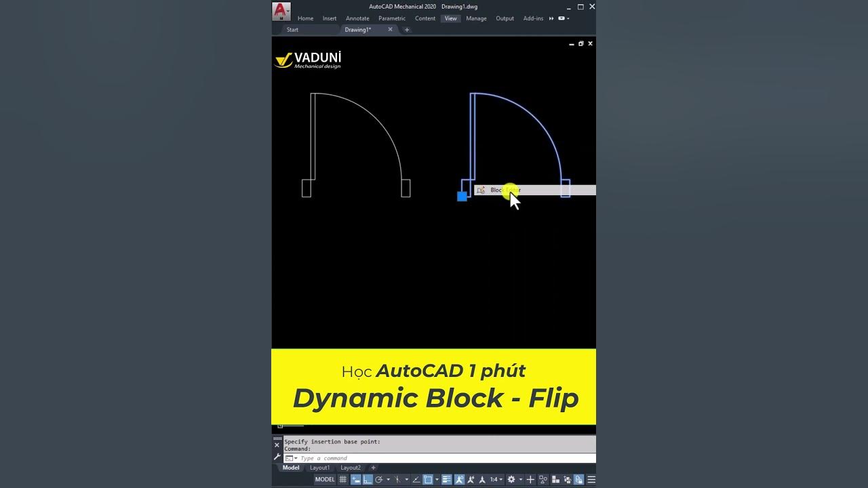The height and width of the screenshot is (488, 868).
Task: Click the annotation monitor plus icon
Action: tap(530, 479)
